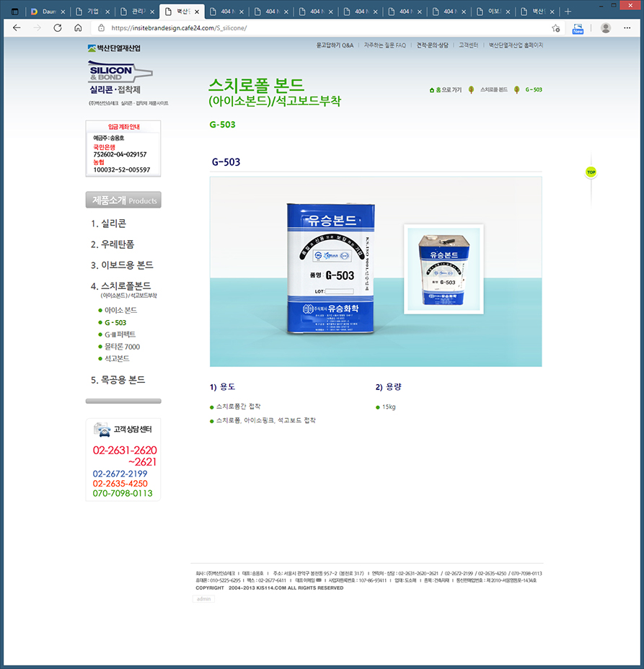Viewport: 644px width, 669px height.
Task: Click the small G-503 can thumbnail
Action: (444, 269)
